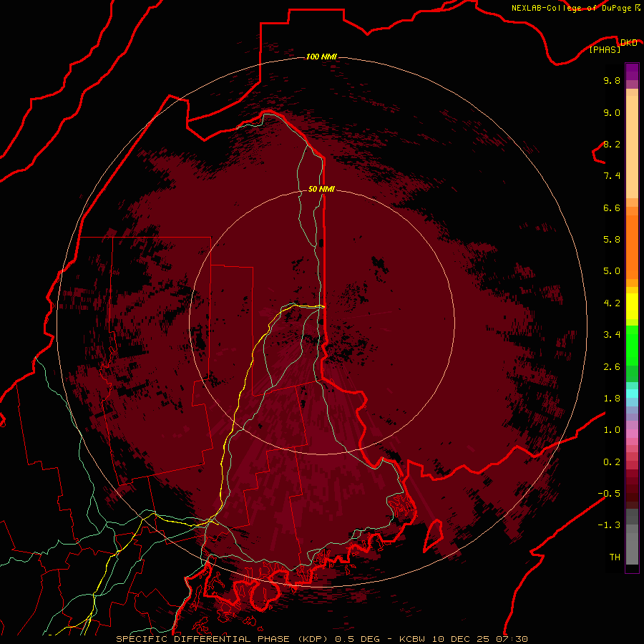644x644 pixels.
Task: Click the KCBW radar site identifier
Action: [x=412, y=639]
